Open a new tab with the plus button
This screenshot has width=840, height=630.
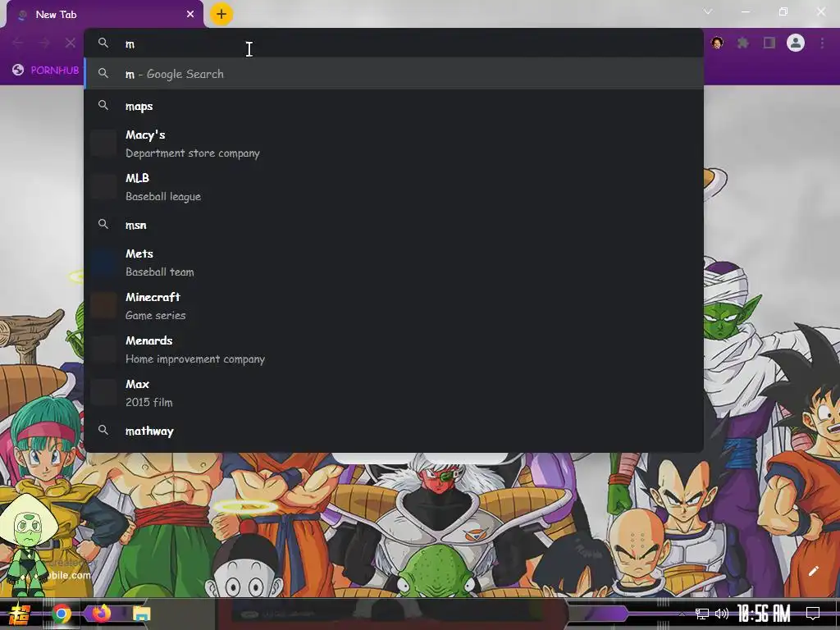[x=221, y=15]
